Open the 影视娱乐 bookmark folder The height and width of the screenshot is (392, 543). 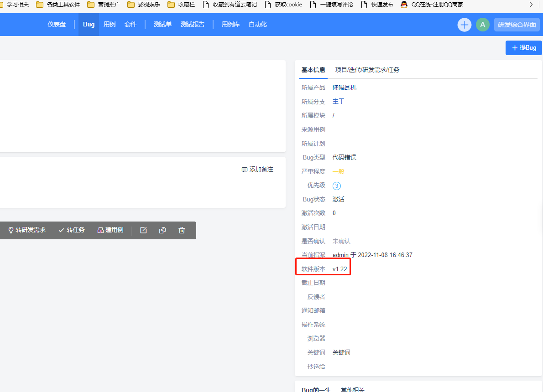(x=143, y=5)
